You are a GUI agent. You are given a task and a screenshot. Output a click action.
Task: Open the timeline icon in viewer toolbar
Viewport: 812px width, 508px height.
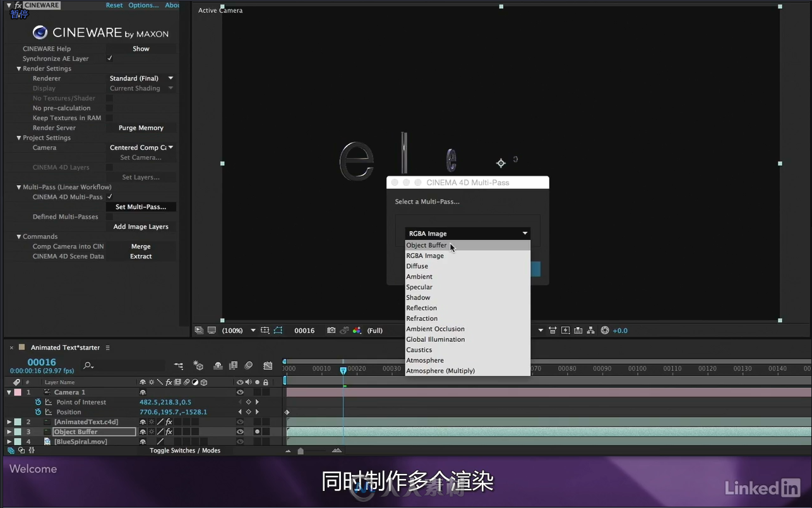click(578, 330)
